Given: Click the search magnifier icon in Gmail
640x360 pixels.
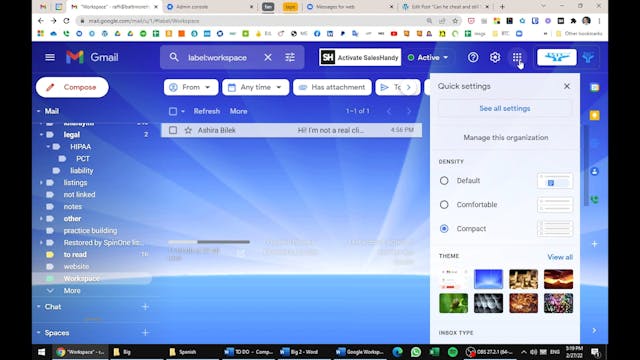Looking at the screenshot, I should pos(174,57).
